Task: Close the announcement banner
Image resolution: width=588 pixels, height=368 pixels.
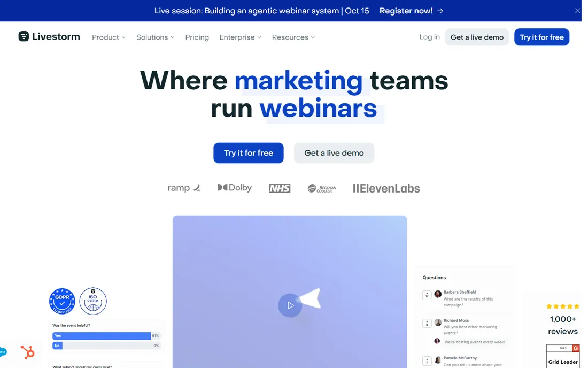Action: pos(577,11)
